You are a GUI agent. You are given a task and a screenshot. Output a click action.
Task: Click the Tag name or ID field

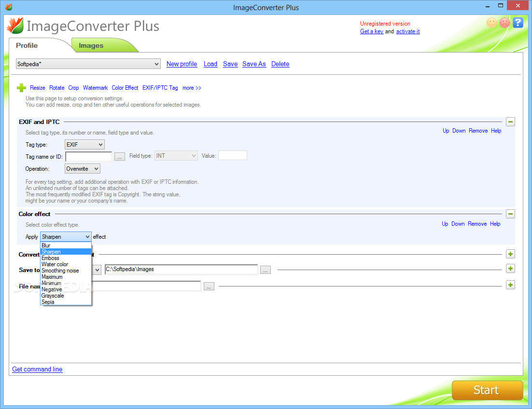pyautogui.click(x=88, y=157)
